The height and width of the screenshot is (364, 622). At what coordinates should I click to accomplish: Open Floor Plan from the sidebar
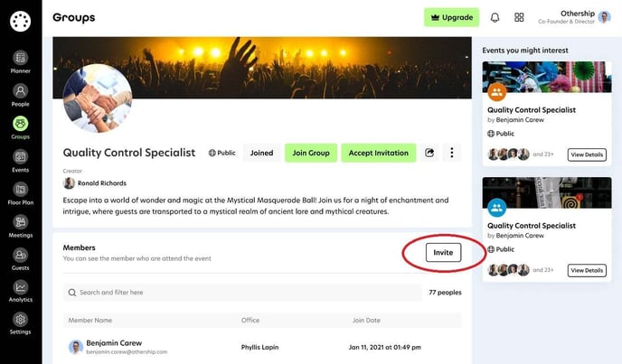pyautogui.click(x=20, y=189)
